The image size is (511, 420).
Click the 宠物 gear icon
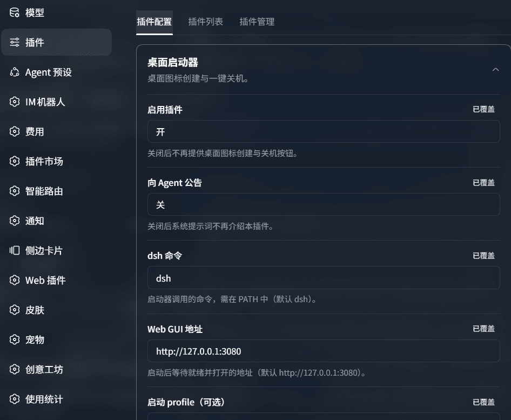click(x=15, y=339)
